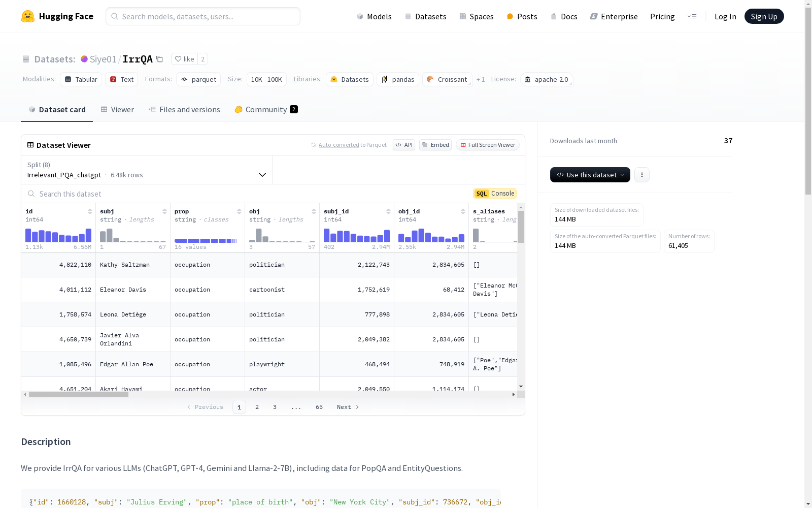The image size is (812, 508).
Task: Switch to the Dataset card tab
Action: pyautogui.click(x=57, y=110)
